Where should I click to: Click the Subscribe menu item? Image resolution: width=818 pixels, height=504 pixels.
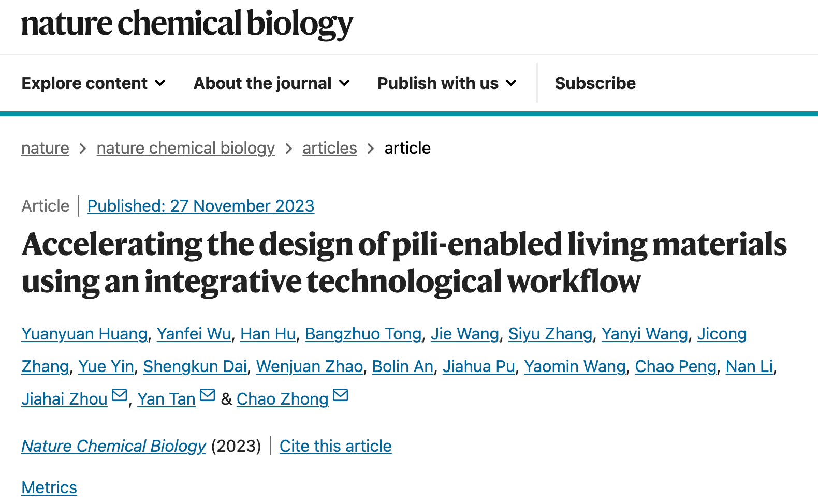(595, 83)
